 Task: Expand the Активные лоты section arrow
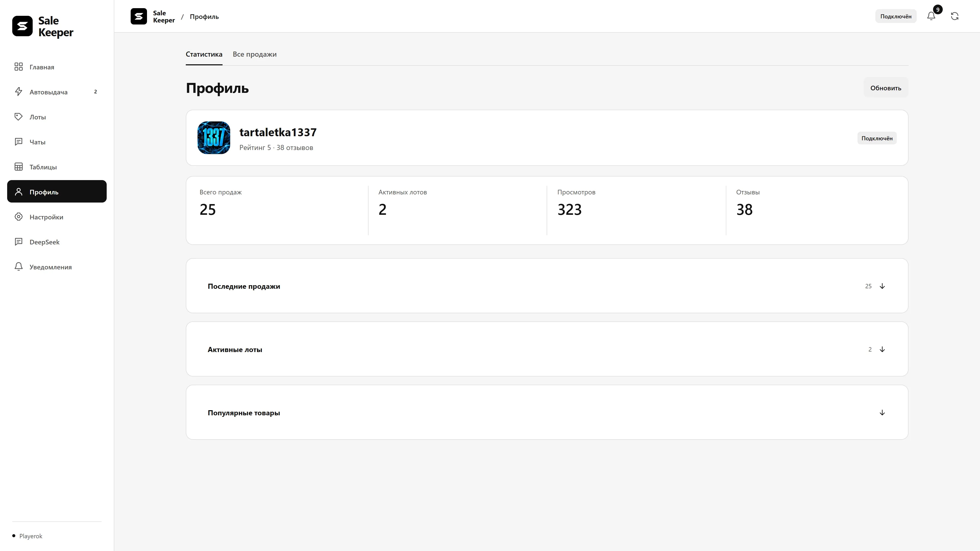(x=882, y=349)
